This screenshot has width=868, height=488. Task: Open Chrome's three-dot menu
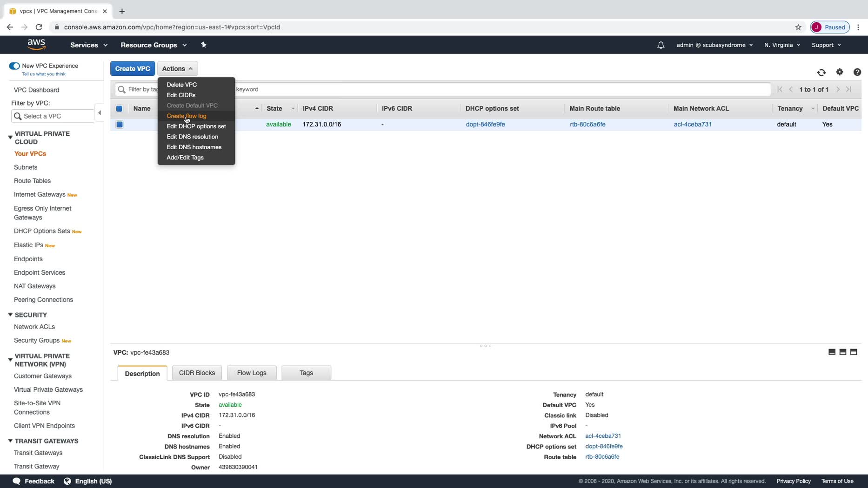(858, 27)
